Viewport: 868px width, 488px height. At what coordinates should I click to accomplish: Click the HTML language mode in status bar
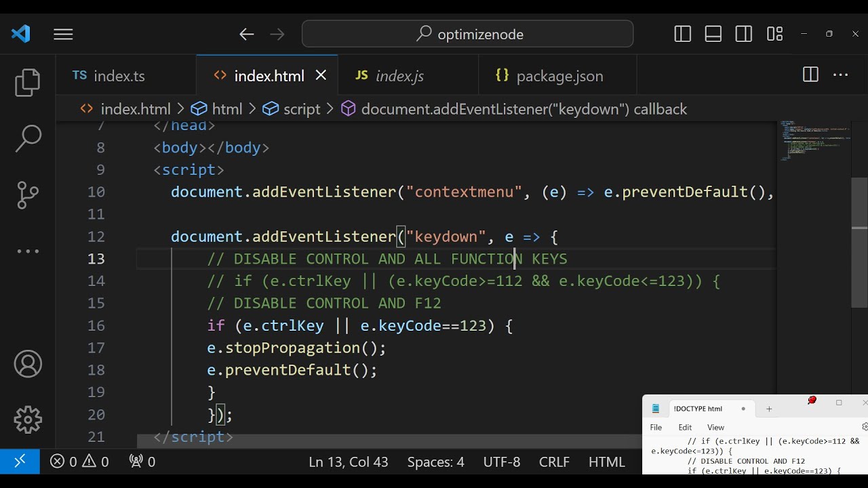click(x=606, y=462)
